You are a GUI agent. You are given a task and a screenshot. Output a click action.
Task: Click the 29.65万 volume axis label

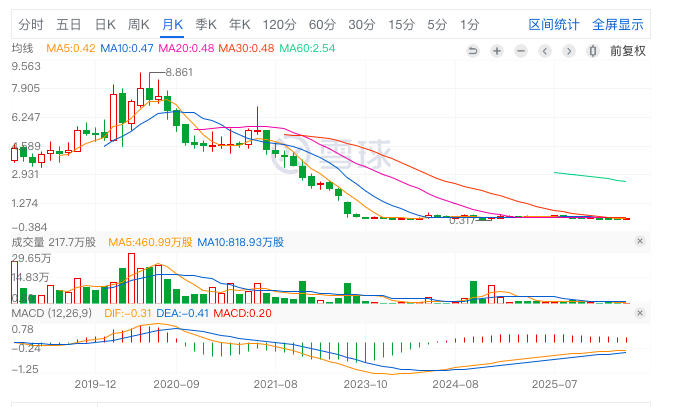(31, 259)
